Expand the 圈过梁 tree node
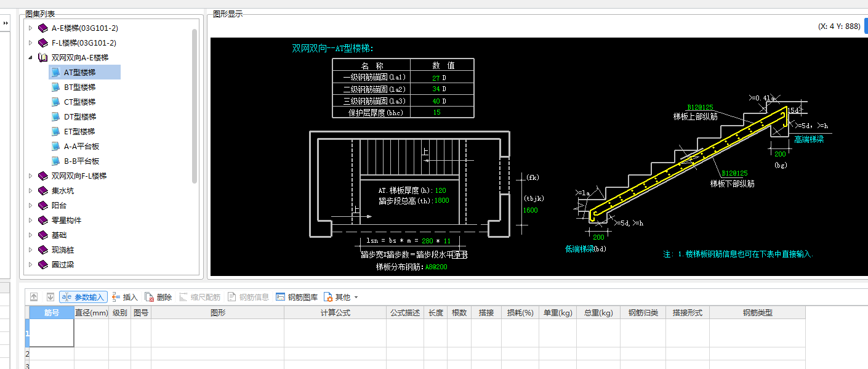868x369 pixels. [30, 265]
